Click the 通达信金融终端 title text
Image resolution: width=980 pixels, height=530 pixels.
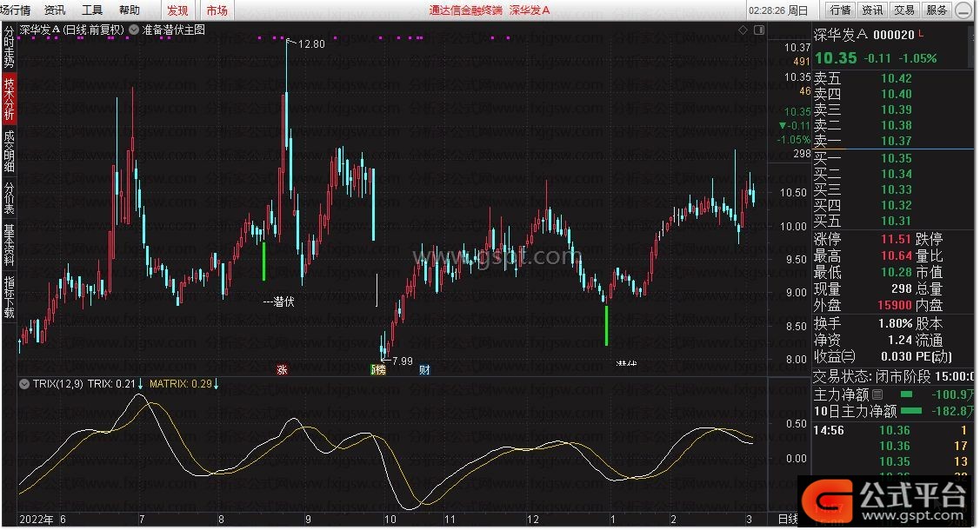tap(465, 10)
